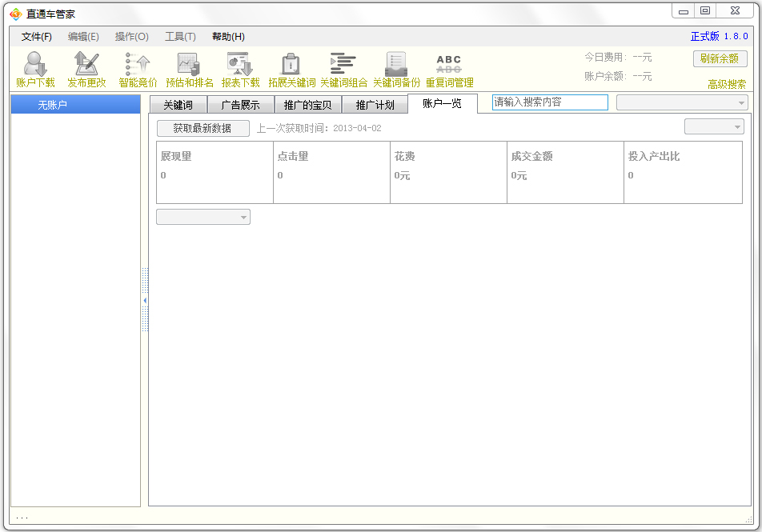Image resolution: width=762 pixels, height=532 pixels.
Task: Switch to the 广告展示 tab
Action: click(x=241, y=105)
